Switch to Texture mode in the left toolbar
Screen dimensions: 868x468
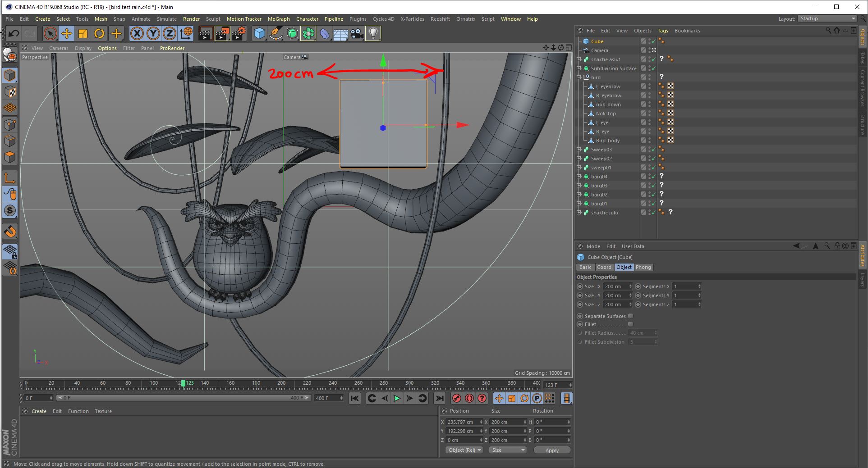[x=10, y=92]
